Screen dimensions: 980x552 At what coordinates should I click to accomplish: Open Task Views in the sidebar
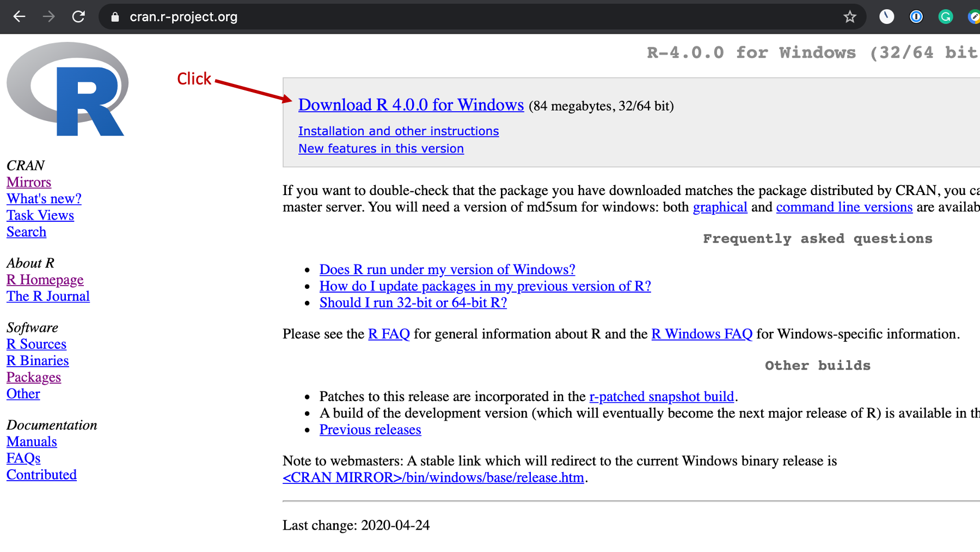click(x=40, y=215)
